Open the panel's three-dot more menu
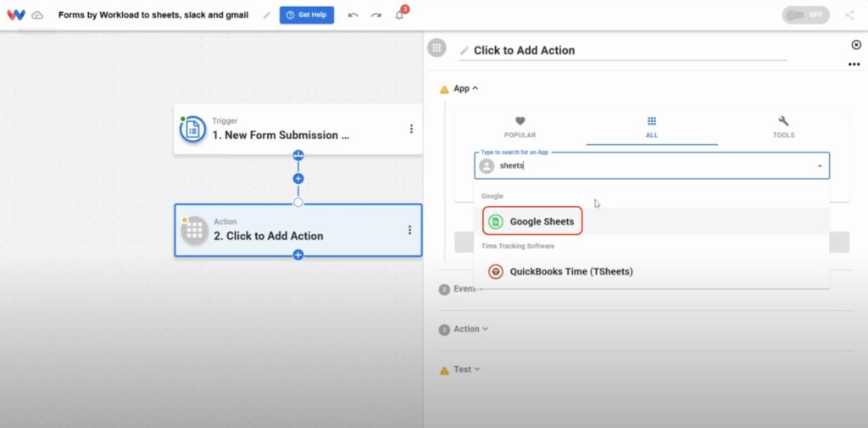Image resolution: width=868 pixels, height=428 pixels. pos(854,64)
